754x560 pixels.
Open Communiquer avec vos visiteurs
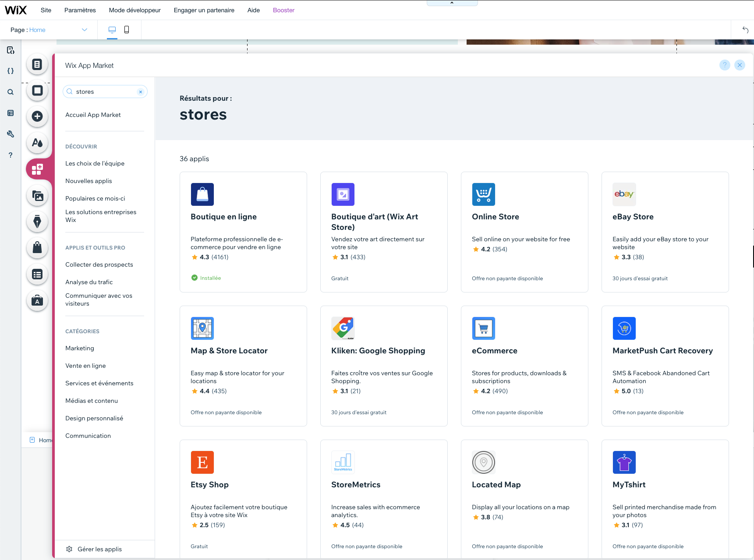pyautogui.click(x=99, y=299)
